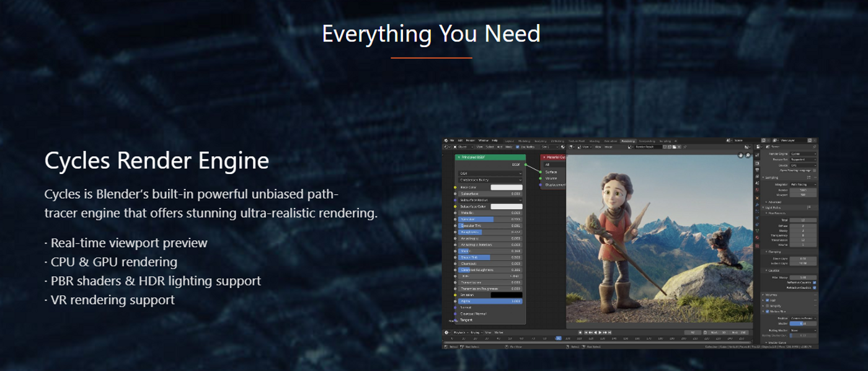Open the GGX distribution dropdown in Principled BSDF

click(490, 173)
